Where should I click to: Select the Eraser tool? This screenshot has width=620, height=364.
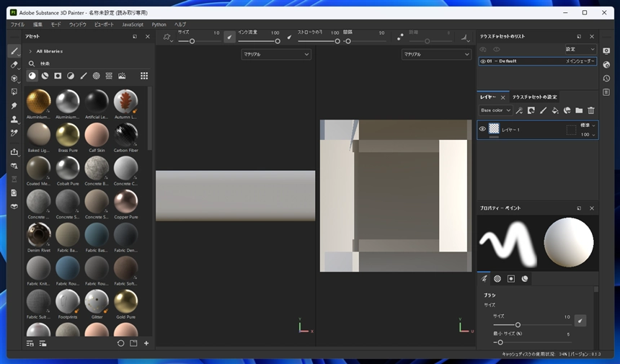pos(14,64)
